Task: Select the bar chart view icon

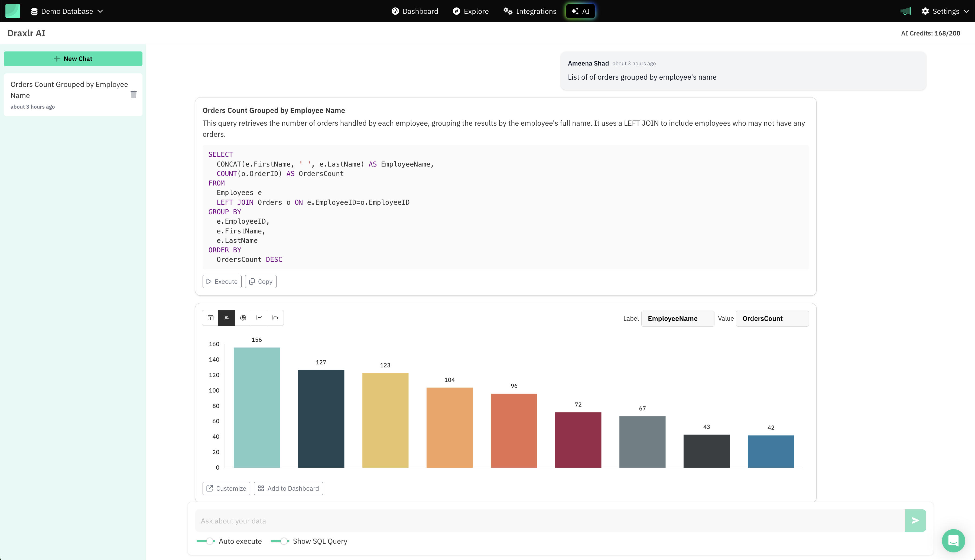Action: point(226,318)
